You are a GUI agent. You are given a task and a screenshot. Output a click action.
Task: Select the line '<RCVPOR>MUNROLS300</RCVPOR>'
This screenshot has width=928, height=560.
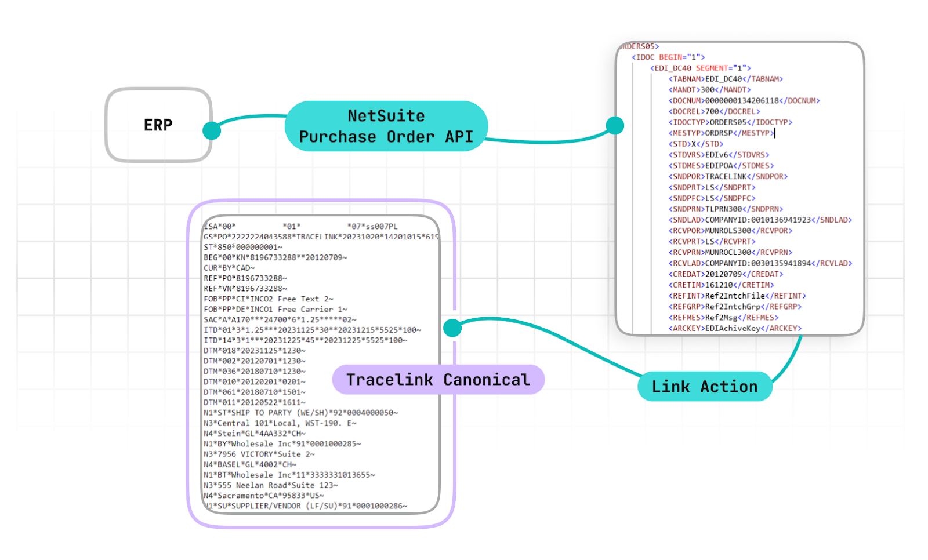tap(730, 231)
